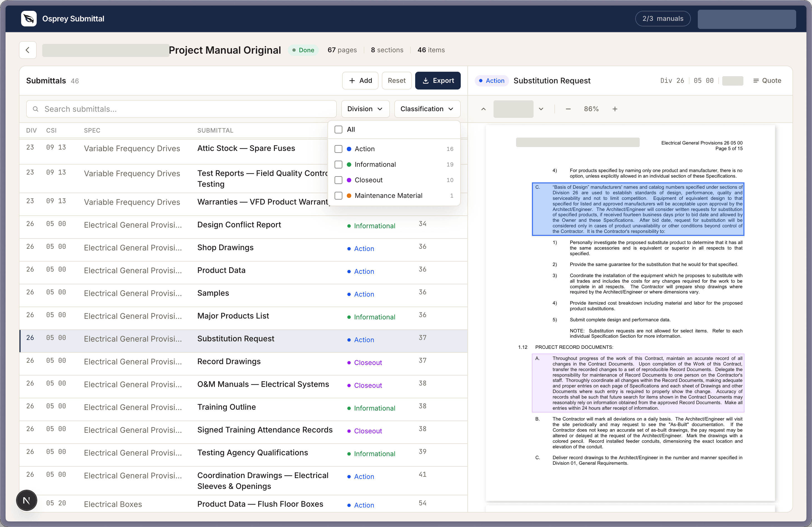Select the Shop Drawings row
Image resolution: width=812 pixels, height=527 pixels.
pos(243,250)
